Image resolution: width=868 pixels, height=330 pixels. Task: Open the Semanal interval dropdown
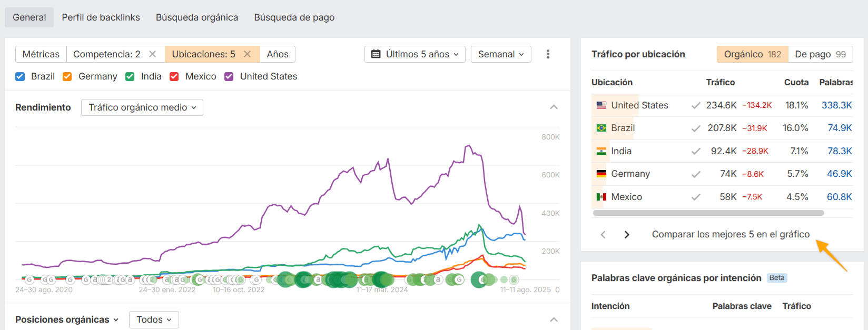click(500, 54)
